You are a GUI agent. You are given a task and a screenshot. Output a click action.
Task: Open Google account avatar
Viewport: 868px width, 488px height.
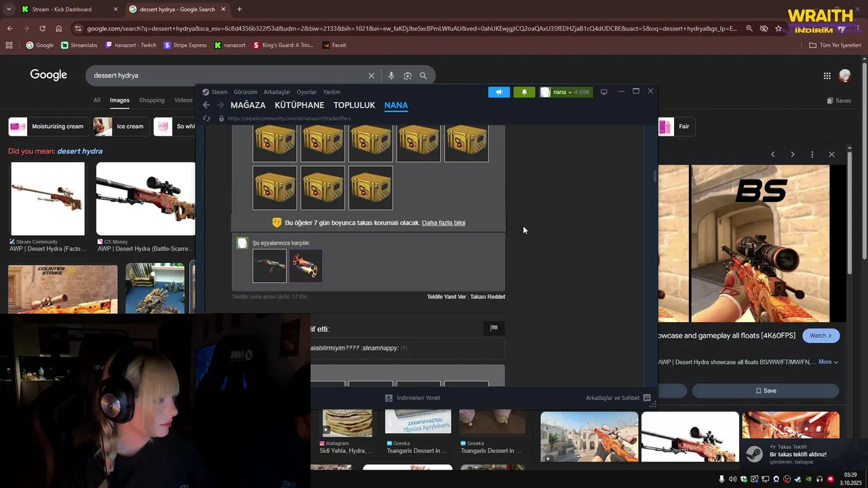[844, 76]
